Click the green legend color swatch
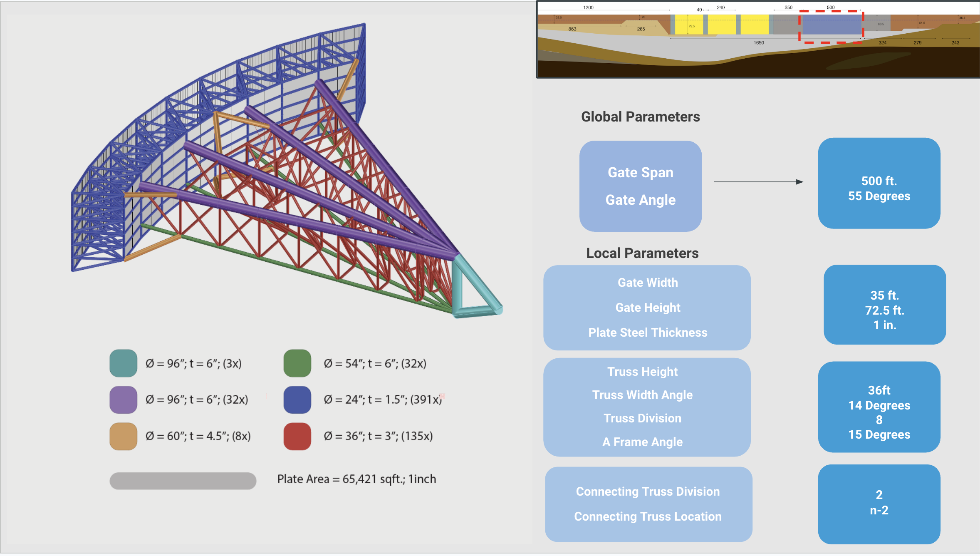 coord(297,363)
